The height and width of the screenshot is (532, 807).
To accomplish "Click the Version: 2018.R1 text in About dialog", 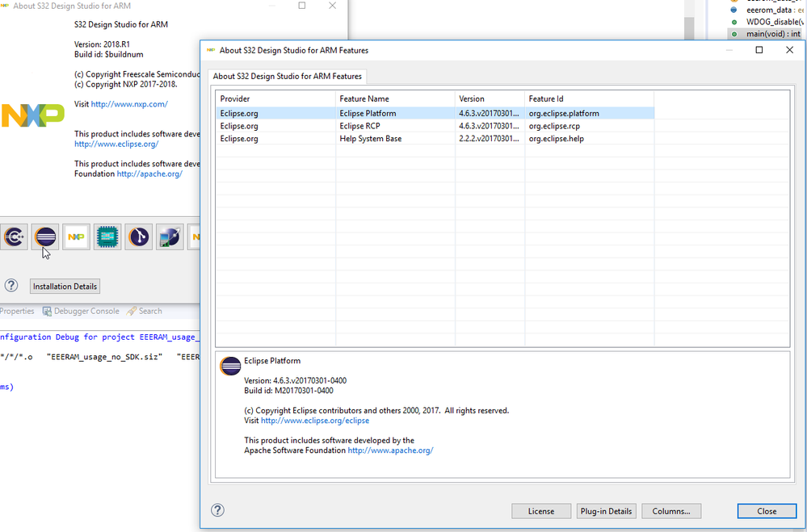I will point(102,44).
